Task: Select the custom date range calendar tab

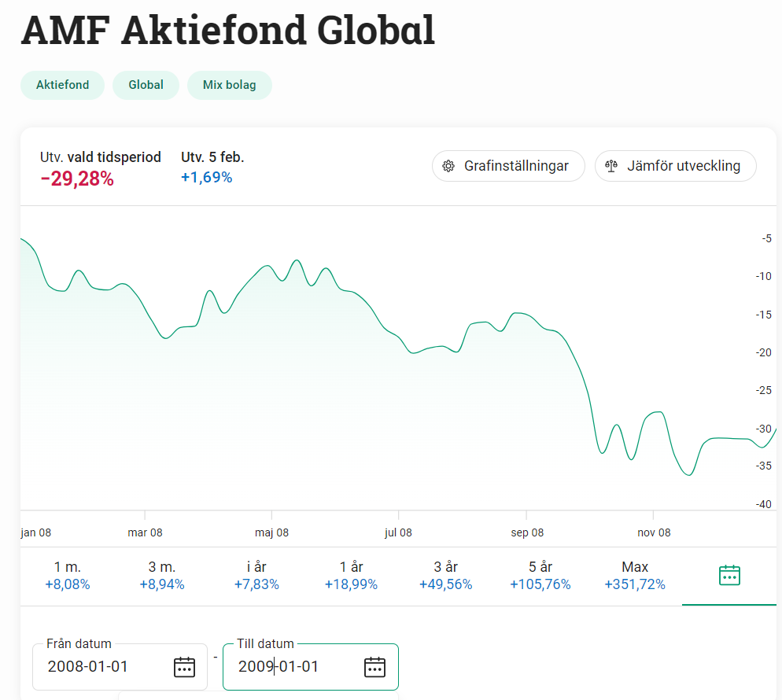Action: [x=729, y=576]
